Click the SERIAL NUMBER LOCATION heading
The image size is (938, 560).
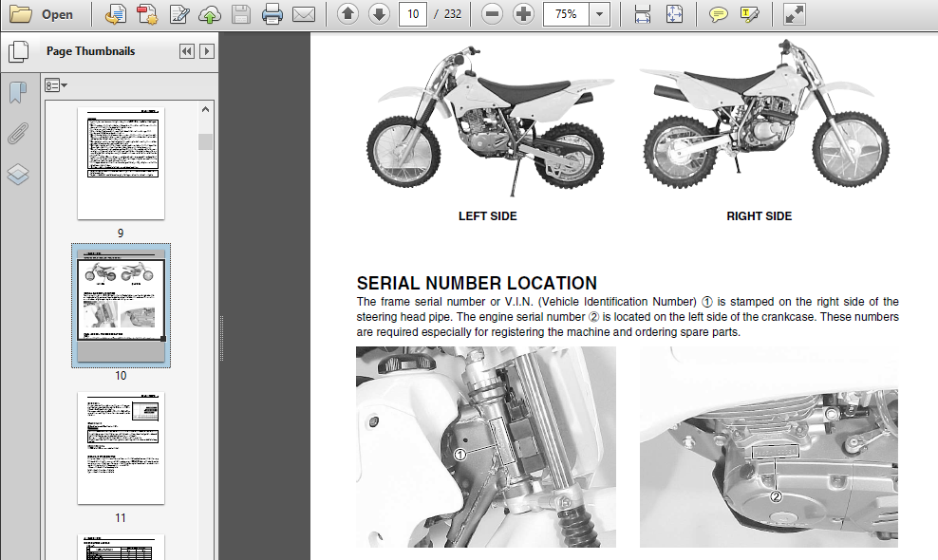pos(477,283)
